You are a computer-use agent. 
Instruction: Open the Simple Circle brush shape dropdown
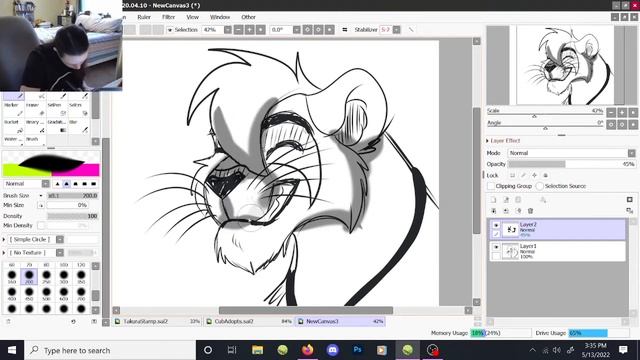(60, 239)
